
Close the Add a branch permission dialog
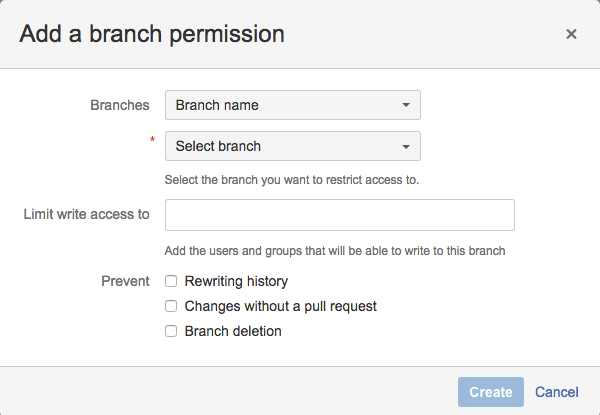click(571, 34)
